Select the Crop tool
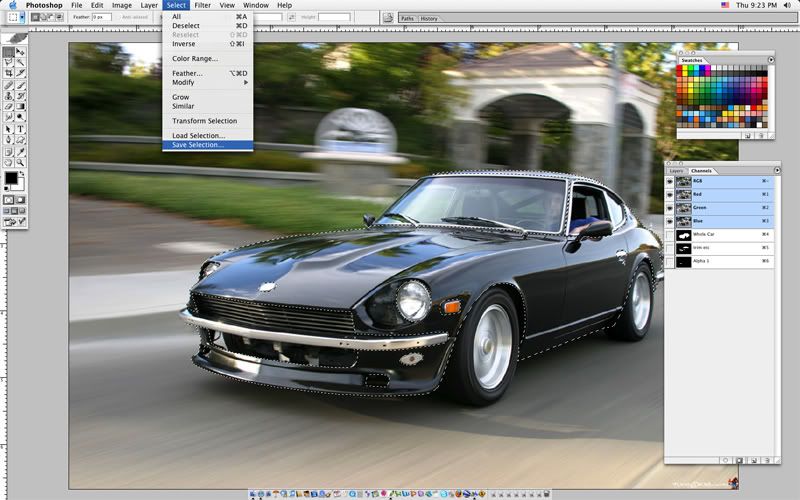 click(x=9, y=74)
